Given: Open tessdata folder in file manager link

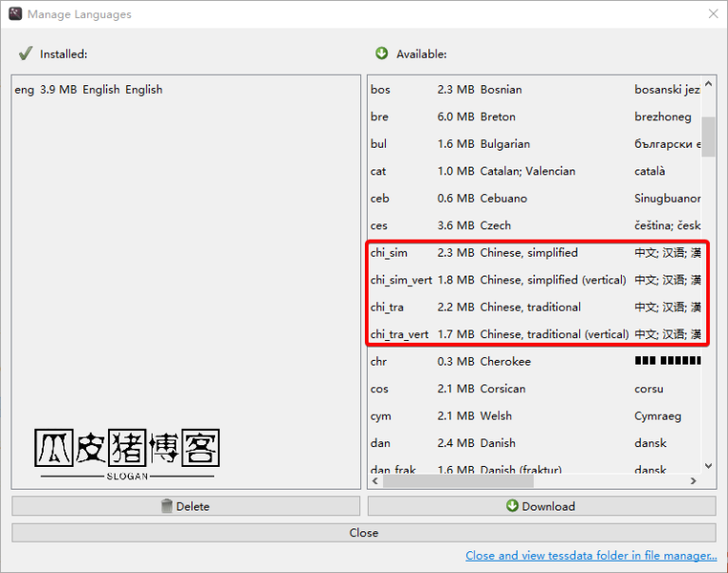Looking at the screenshot, I should (x=591, y=556).
